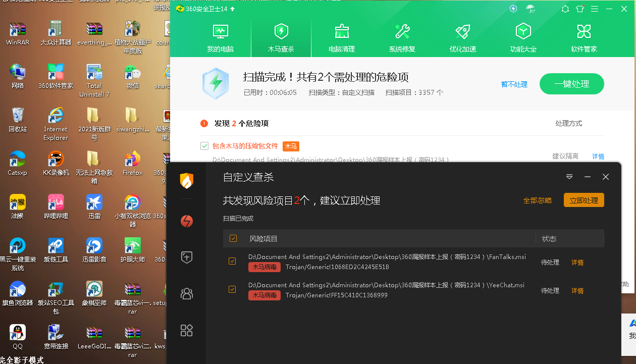Viewport: 636px width, 364px height.
Task: Open KK录像机 desktop icon
Action: point(56,163)
